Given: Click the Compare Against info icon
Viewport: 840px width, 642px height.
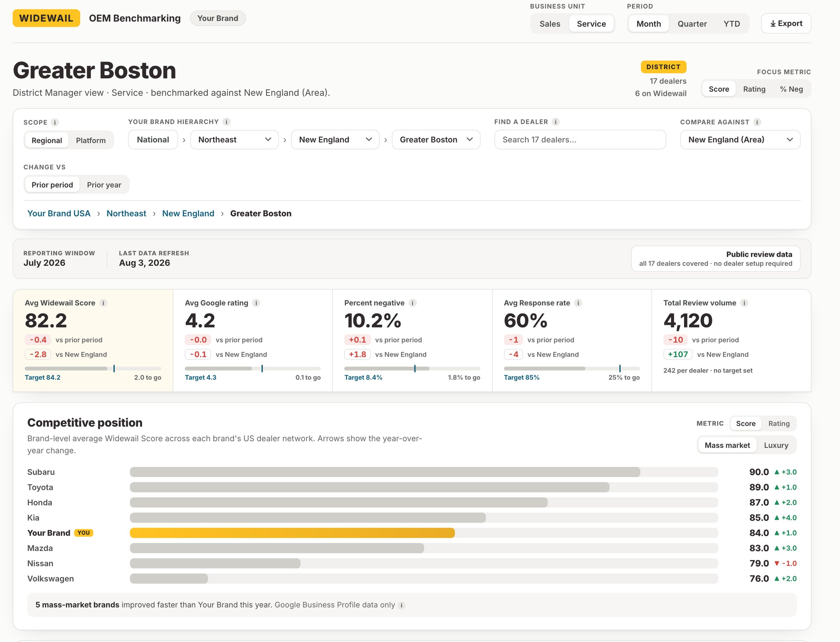Looking at the screenshot, I should tap(757, 122).
